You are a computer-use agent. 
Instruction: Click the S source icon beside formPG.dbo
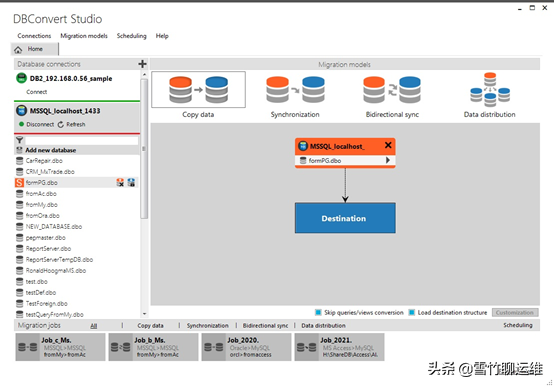point(19,182)
